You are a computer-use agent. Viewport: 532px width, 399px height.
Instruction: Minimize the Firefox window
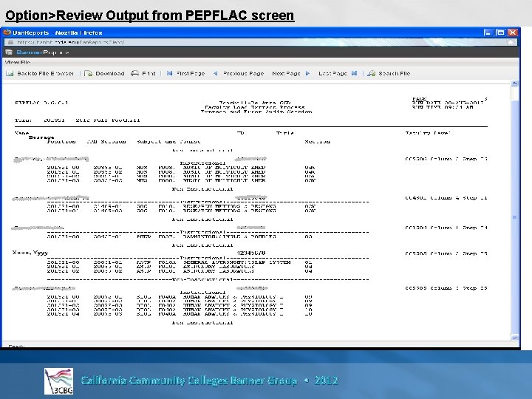tap(488, 33)
